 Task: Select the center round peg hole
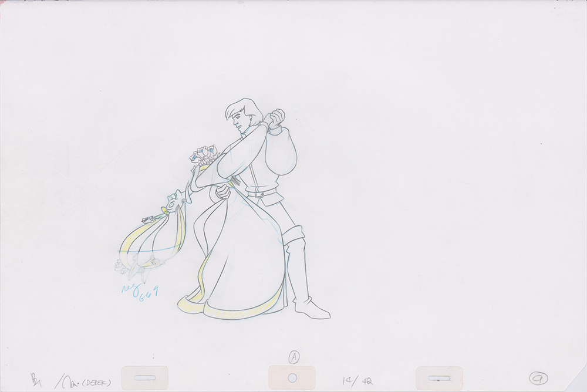click(292, 378)
